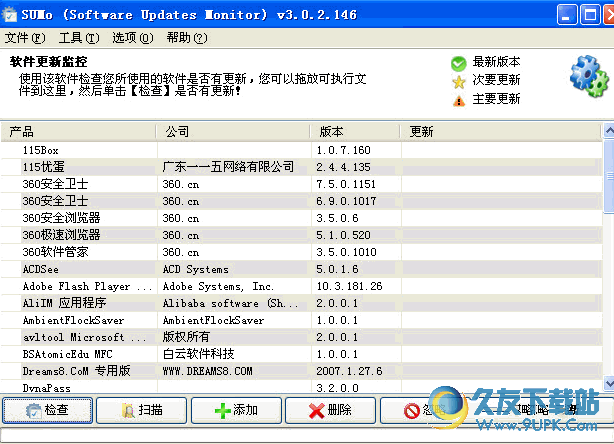Click the red forbidden ignore icon
The width and height of the screenshot is (614, 444).
412,411
